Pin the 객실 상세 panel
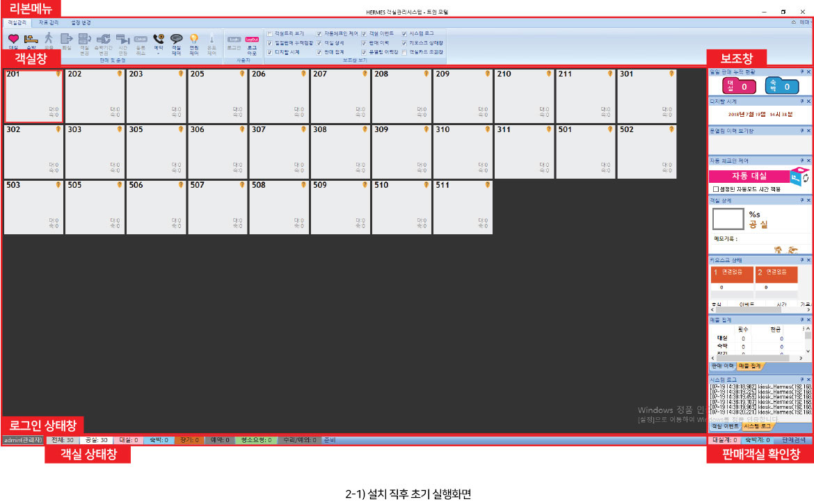 (x=801, y=201)
